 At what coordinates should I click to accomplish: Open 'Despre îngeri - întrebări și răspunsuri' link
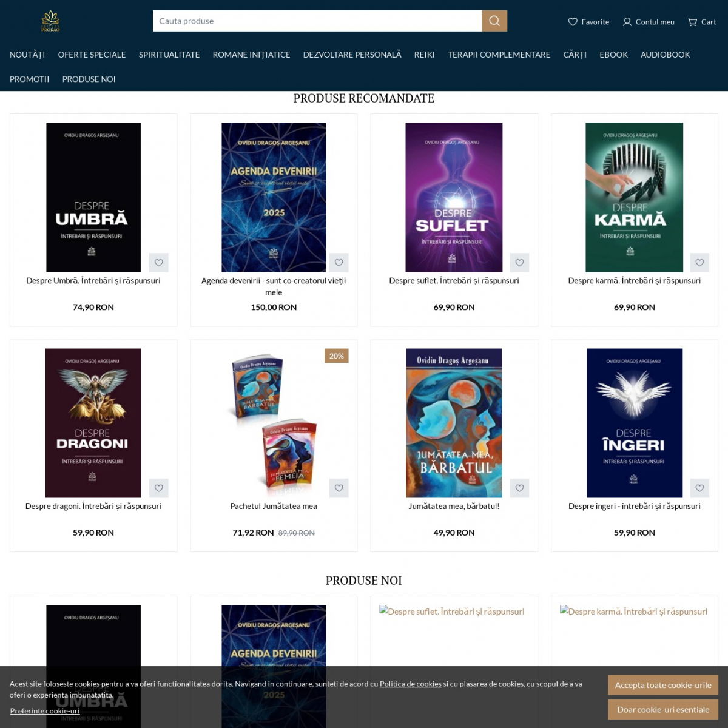coord(635,506)
